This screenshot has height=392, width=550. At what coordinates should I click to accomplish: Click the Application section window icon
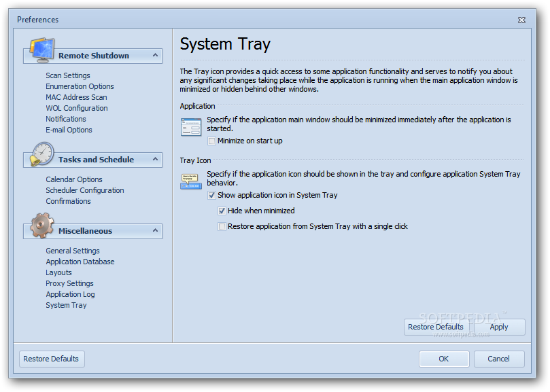click(x=191, y=127)
